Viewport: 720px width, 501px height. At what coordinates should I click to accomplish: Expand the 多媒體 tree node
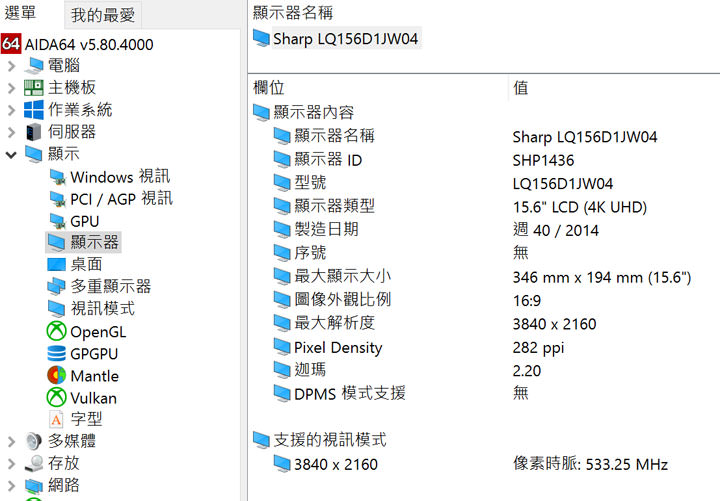11,441
